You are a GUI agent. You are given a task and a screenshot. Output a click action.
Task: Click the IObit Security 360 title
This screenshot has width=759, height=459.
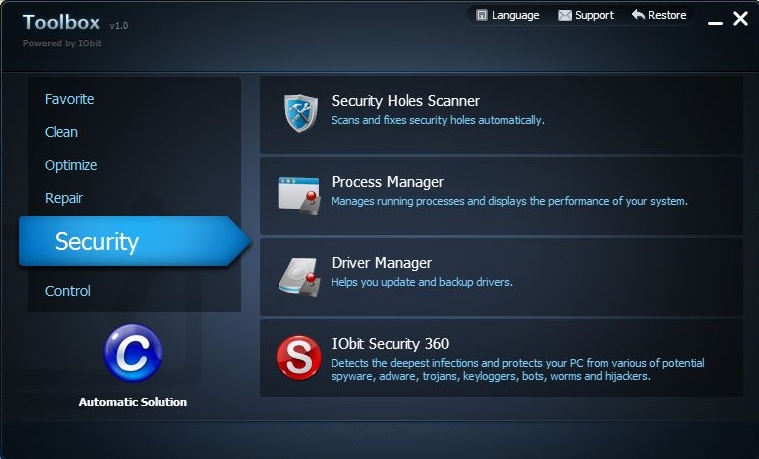tap(390, 344)
